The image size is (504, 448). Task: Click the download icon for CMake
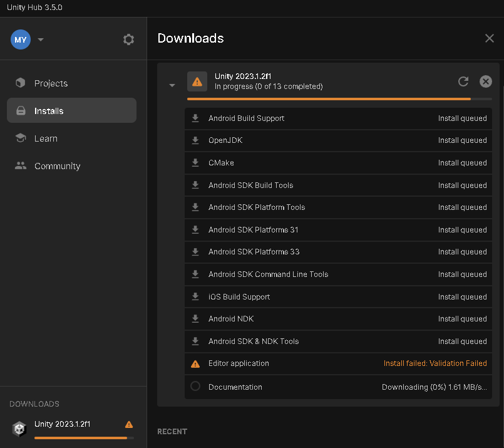[195, 163]
